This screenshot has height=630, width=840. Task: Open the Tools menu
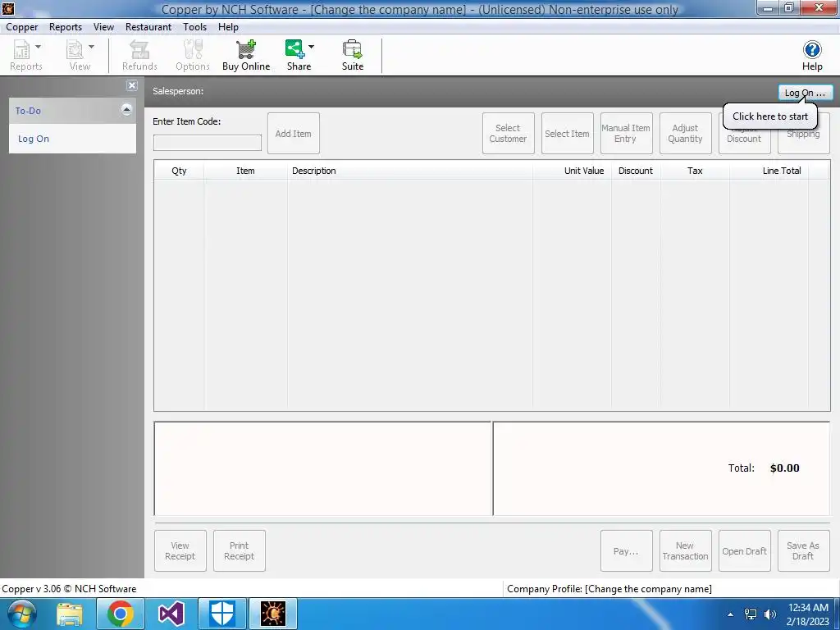(194, 27)
